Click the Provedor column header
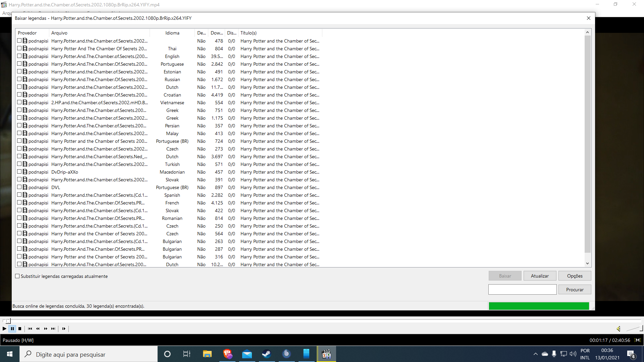The height and width of the screenshot is (362, 644). coord(28,33)
